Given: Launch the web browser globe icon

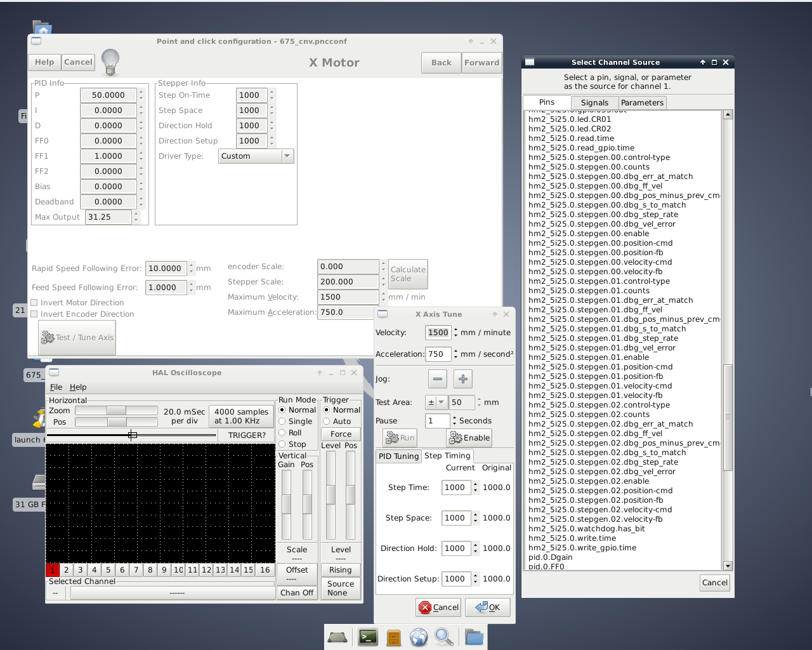Looking at the screenshot, I should (x=419, y=637).
